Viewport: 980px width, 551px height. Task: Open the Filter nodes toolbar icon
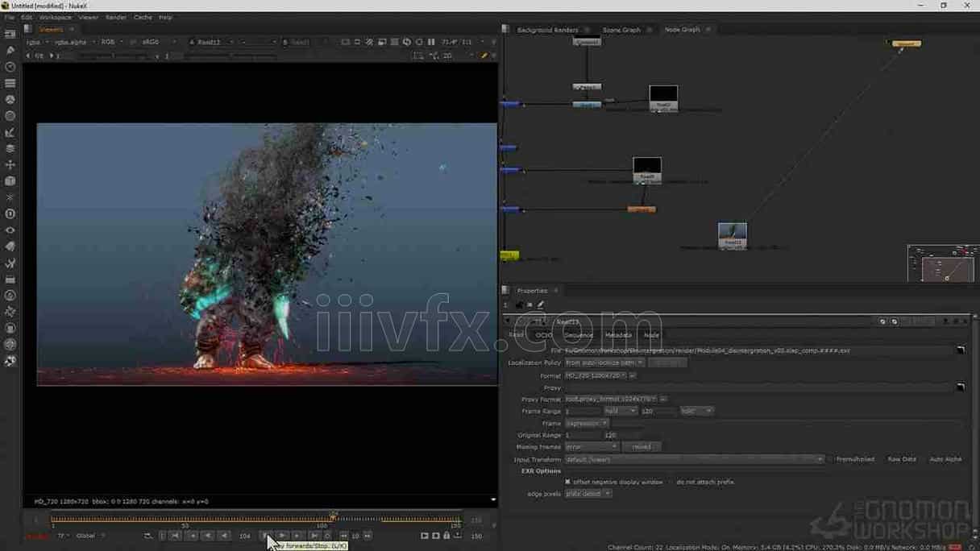point(10,116)
